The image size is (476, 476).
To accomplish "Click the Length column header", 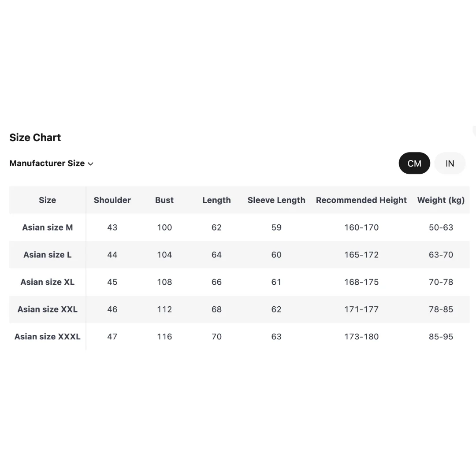I will click(x=216, y=200).
